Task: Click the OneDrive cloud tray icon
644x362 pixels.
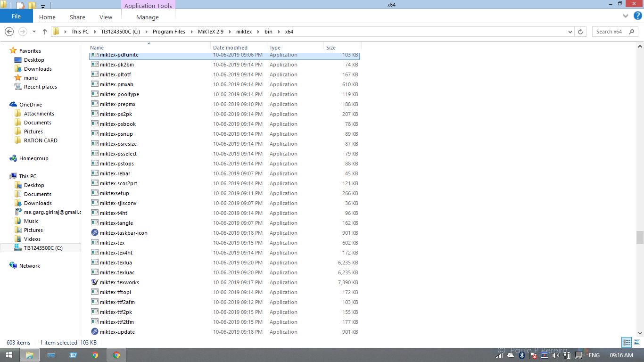Action: [x=511, y=355]
